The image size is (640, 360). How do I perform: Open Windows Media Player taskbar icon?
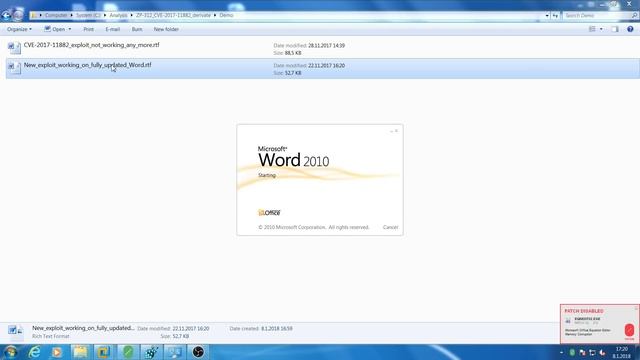[x=57, y=352]
